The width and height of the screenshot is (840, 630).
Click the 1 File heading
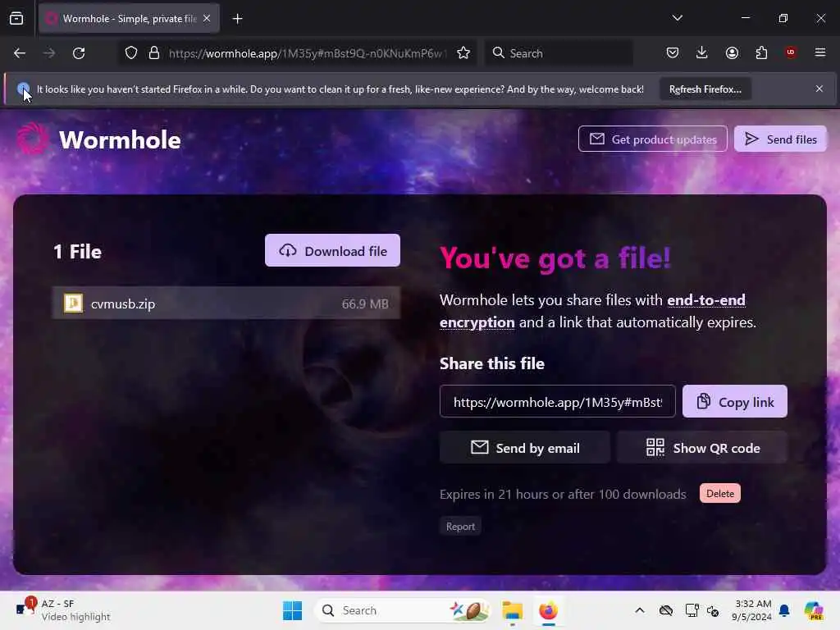(78, 251)
